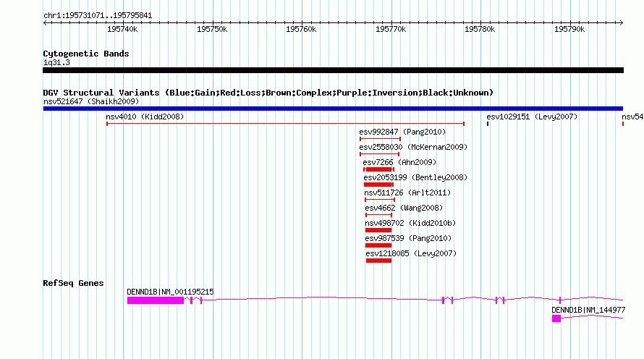
Task: Click the esv2053199 (Bentley2008) label
Action: tap(415, 177)
